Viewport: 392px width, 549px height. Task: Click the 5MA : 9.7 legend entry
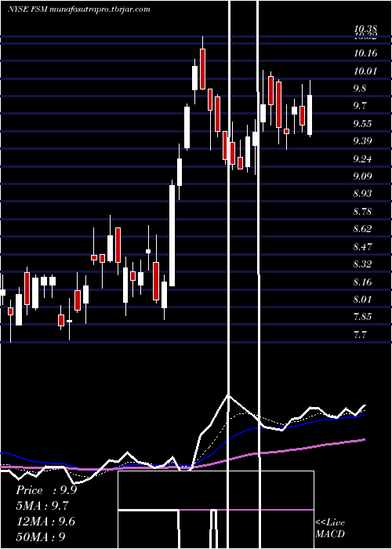42,506
